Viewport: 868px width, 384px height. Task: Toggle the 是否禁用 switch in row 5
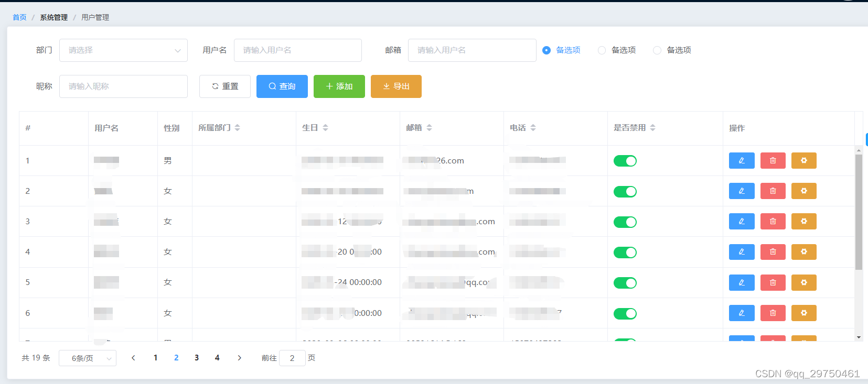[x=625, y=283]
